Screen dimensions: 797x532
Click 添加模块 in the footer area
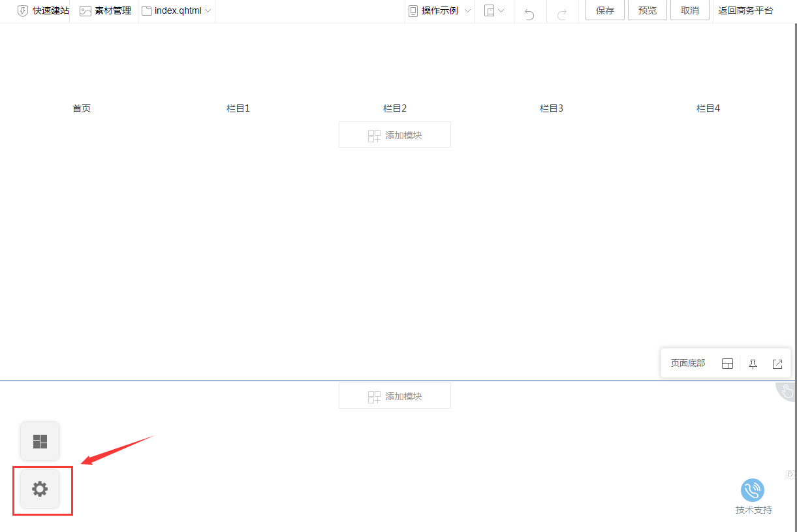pyautogui.click(x=395, y=396)
